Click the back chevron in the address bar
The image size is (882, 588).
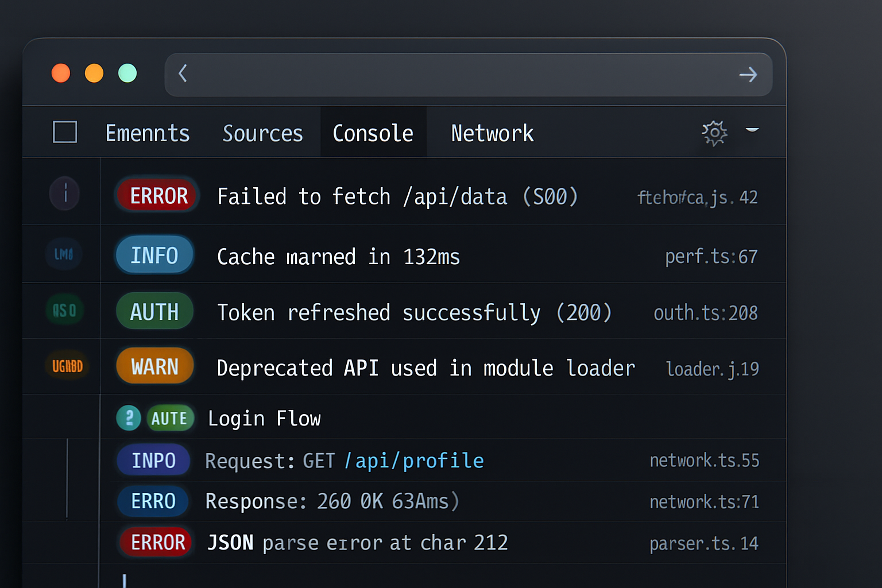coord(183,74)
